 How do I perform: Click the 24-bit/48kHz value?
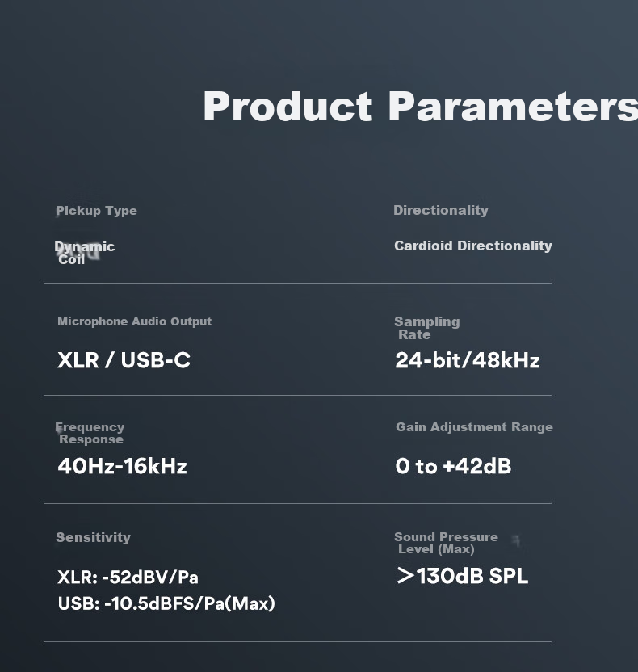tap(468, 360)
